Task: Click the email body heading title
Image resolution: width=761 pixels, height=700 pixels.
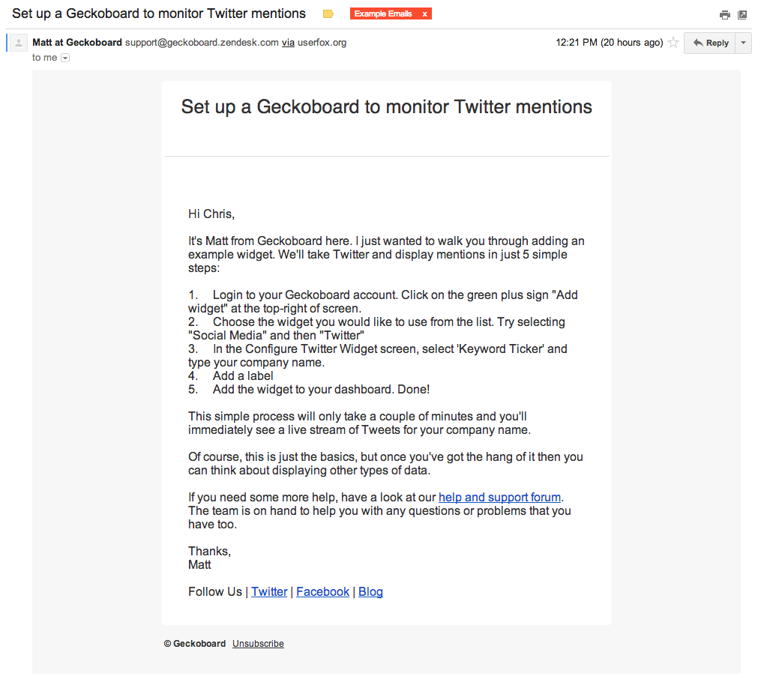Action: (x=386, y=107)
